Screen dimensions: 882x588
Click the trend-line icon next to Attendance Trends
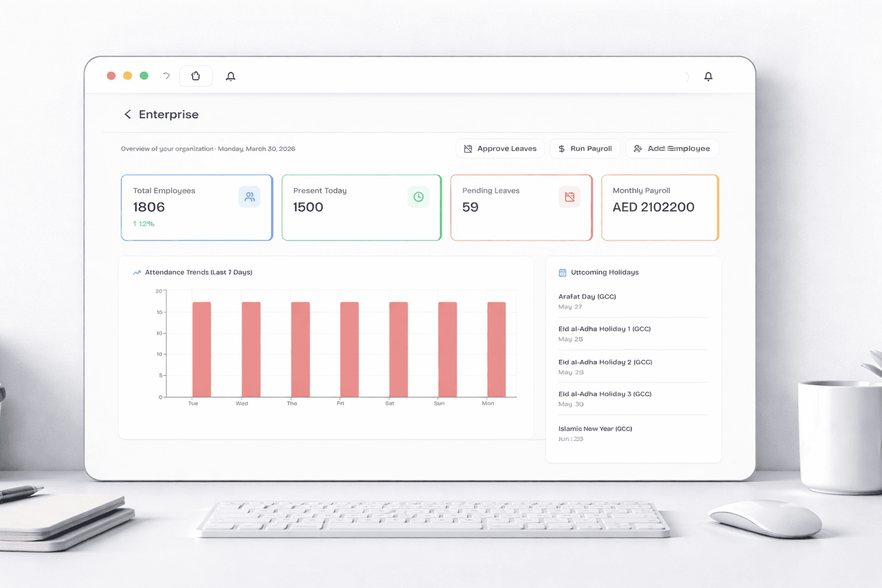[x=137, y=272]
